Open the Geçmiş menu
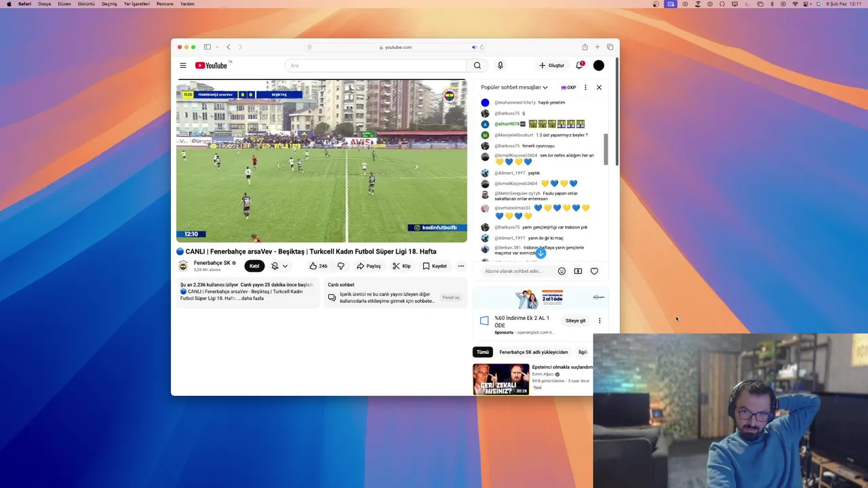 (109, 4)
